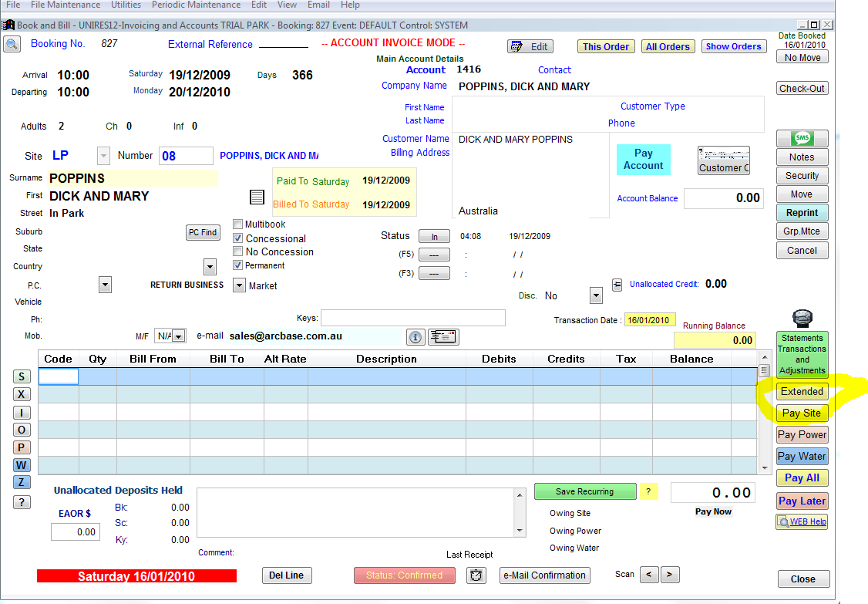Click the magnifier search icon beside Booking No.
The image size is (868, 604).
point(12,44)
